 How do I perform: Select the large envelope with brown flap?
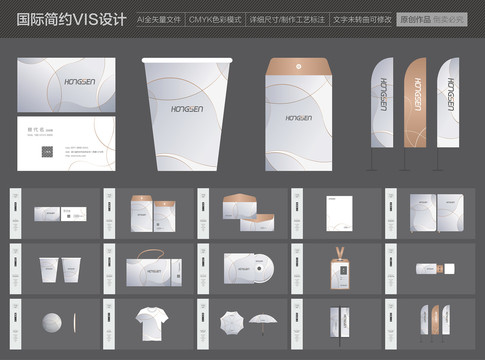point(299,114)
